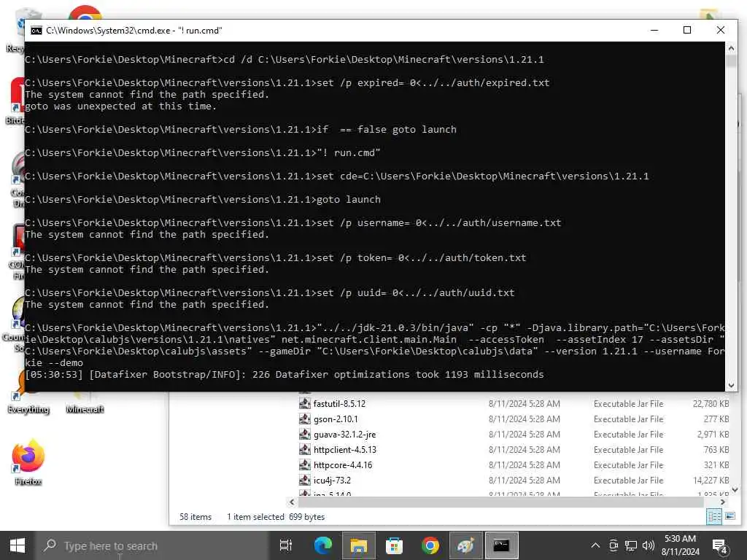747x560 pixels.
Task: Click the taskbar search box
Action: 152,545
